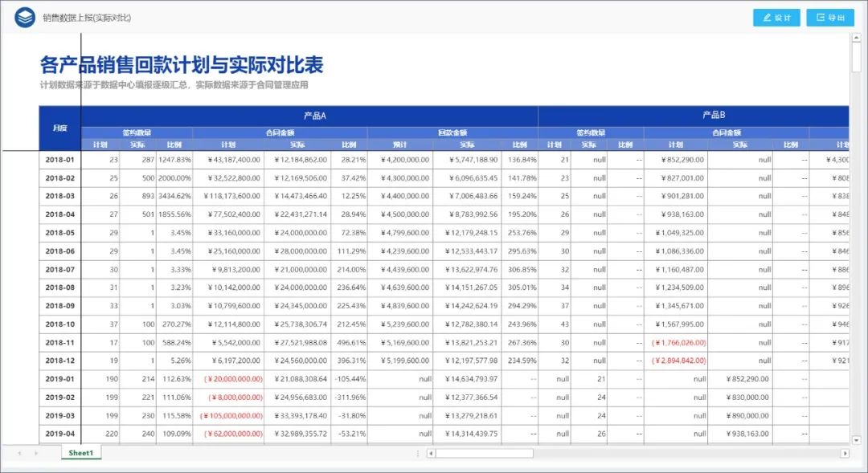Viewport: 868px width, 473px height.
Task: Click the cell -311.96%
Action: 349,398
